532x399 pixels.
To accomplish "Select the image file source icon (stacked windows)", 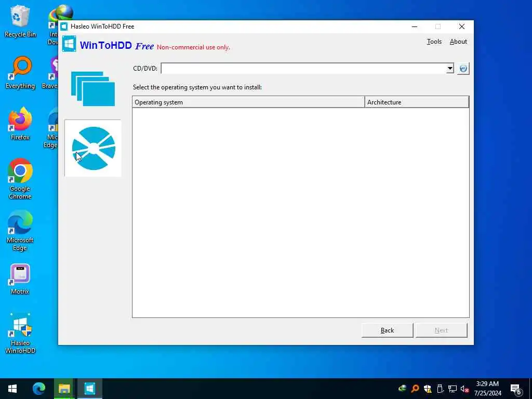I will [x=93, y=89].
